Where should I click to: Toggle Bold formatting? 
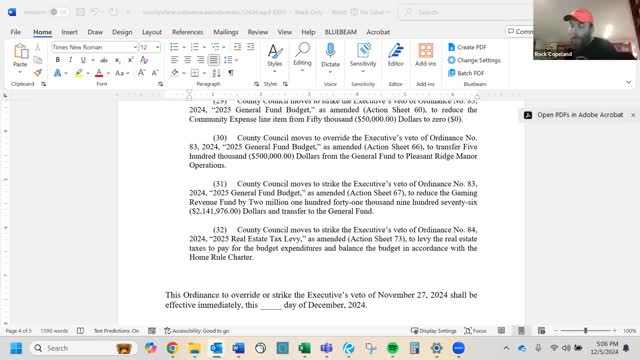pos(58,60)
